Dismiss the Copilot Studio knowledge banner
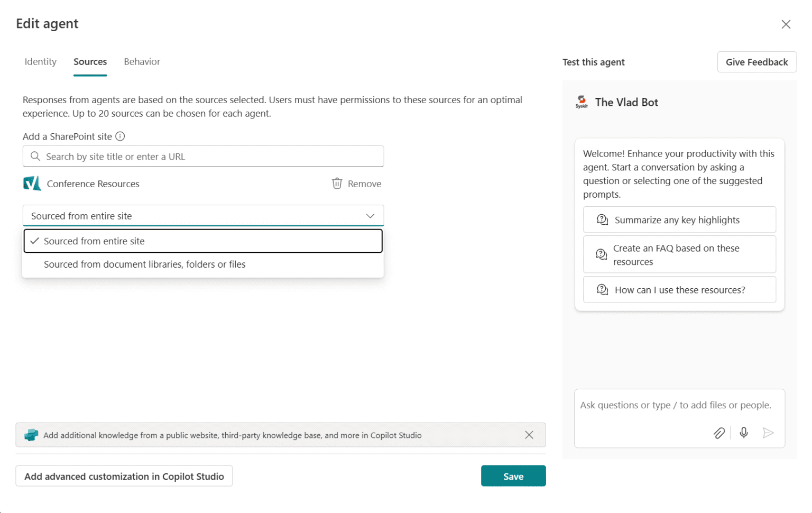This screenshot has height=513, width=812. coord(529,435)
